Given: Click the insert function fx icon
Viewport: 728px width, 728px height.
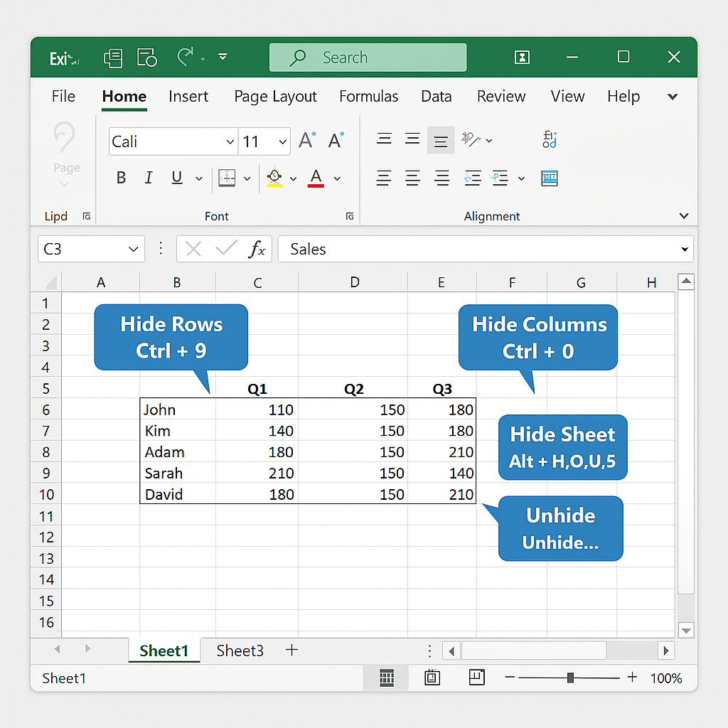Looking at the screenshot, I should click(257, 248).
